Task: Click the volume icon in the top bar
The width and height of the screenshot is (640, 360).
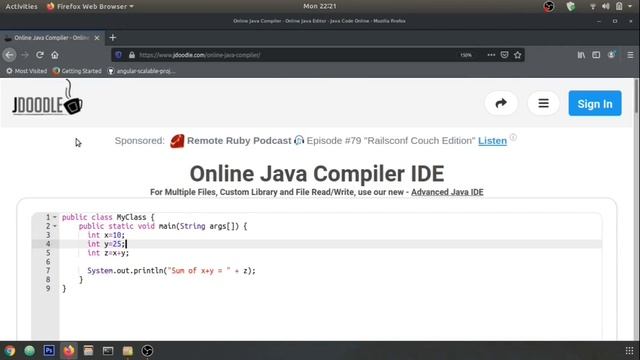Action: point(606,7)
